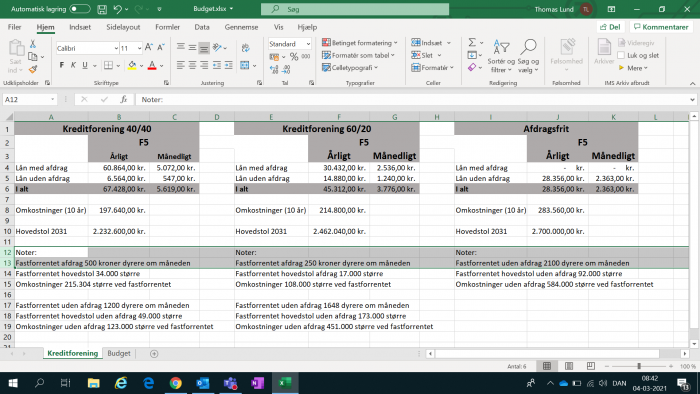Open File Explorer from the taskbar
Screen dimensions: 700x394
click(93, 383)
